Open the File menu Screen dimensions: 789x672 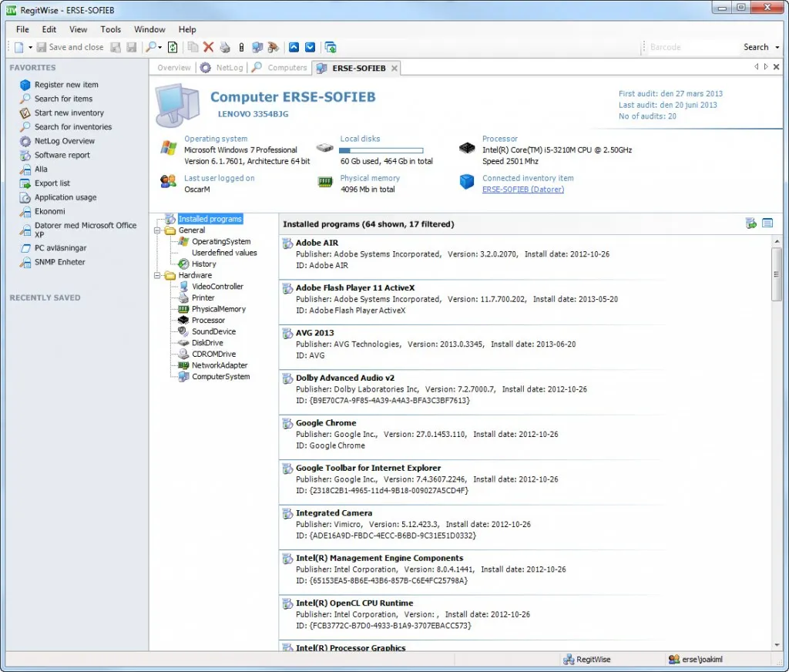(x=22, y=29)
